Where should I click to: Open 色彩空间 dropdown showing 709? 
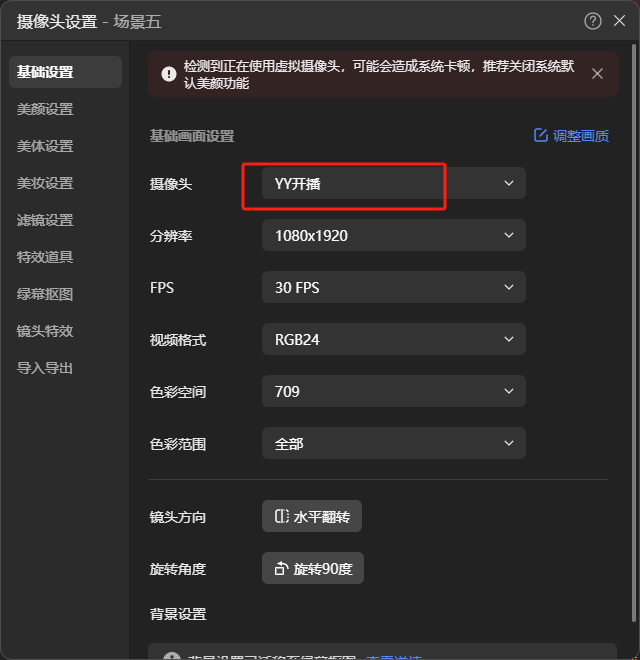point(394,391)
